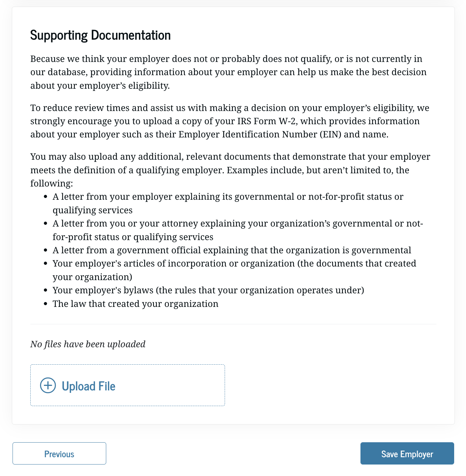The height and width of the screenshot is (476, 466).
Task: Click the divider line above upload status
Action: pos(233,324)
